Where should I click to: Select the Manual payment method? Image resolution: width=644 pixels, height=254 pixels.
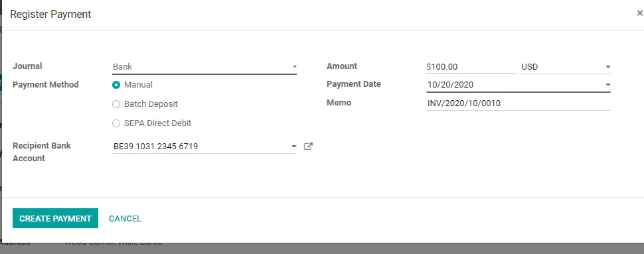point(116,85)
